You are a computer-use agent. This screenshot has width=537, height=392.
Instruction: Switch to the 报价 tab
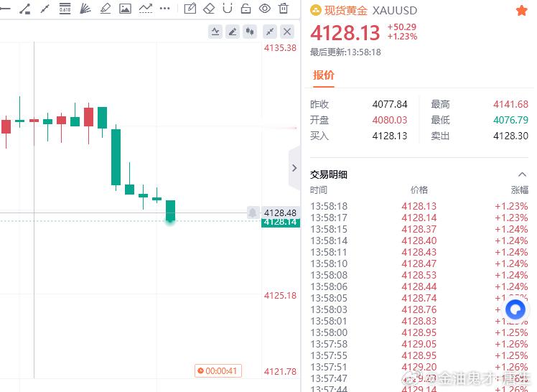323,75
